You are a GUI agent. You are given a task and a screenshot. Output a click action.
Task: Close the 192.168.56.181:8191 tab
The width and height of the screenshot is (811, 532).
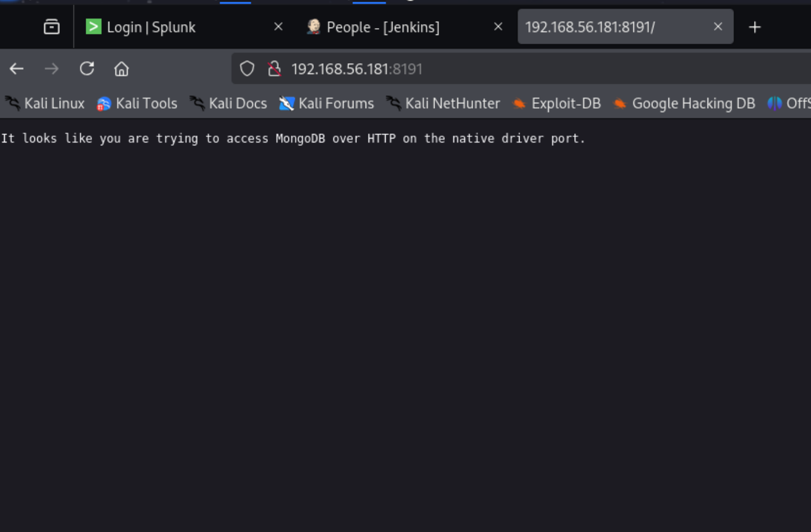point(718,27)
